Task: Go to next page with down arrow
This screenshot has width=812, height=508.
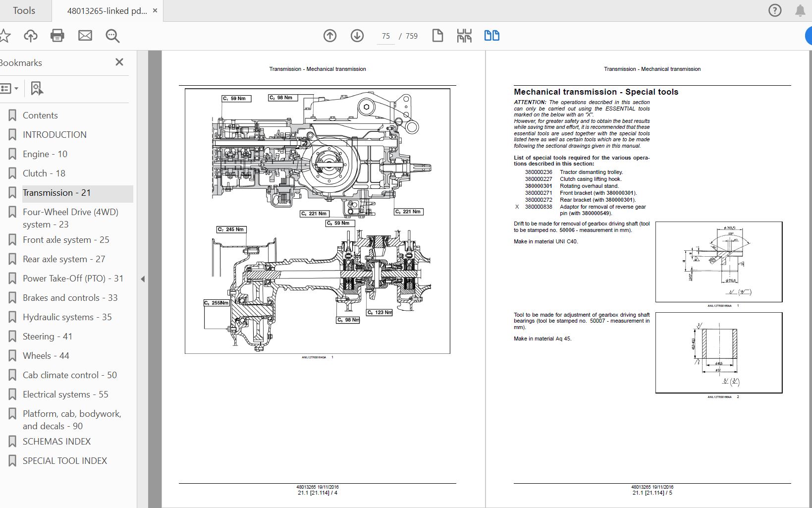Action: pos(357,35)
